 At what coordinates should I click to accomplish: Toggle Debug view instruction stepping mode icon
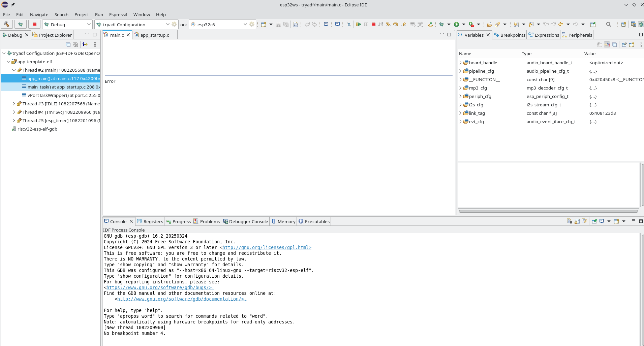[x=85, y=44]
